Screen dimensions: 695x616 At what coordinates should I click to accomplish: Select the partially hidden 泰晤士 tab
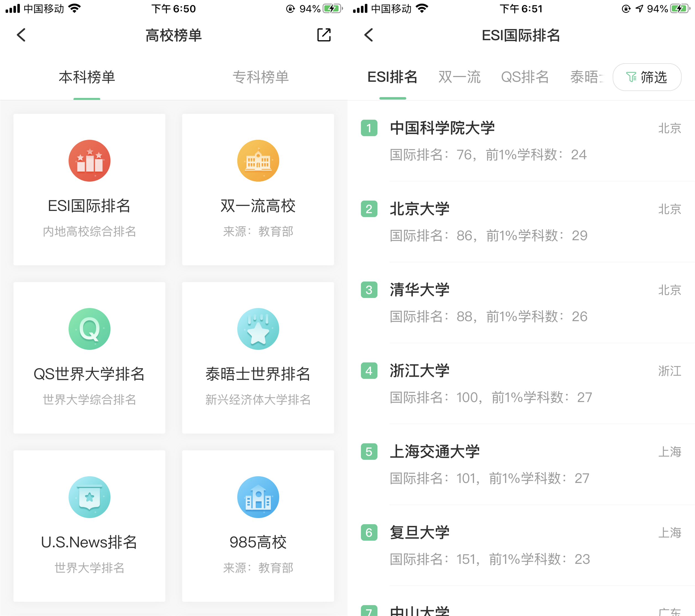tap(587, 77)
